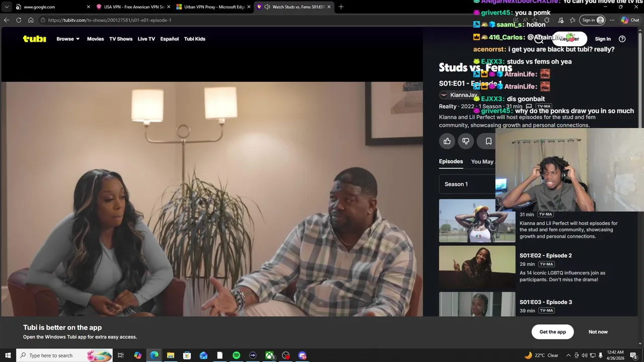
Task: Open Discord from taskbar
Action: [x=302, y=355]
